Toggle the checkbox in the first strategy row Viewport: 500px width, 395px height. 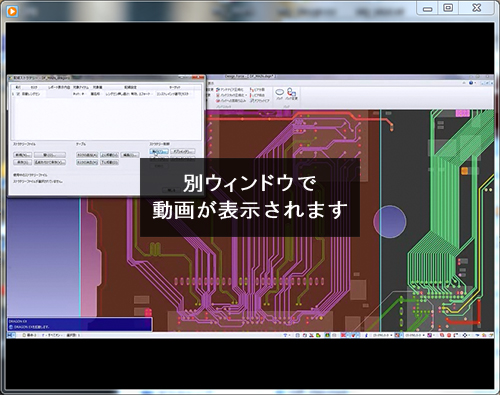click(x=18, y=94)
